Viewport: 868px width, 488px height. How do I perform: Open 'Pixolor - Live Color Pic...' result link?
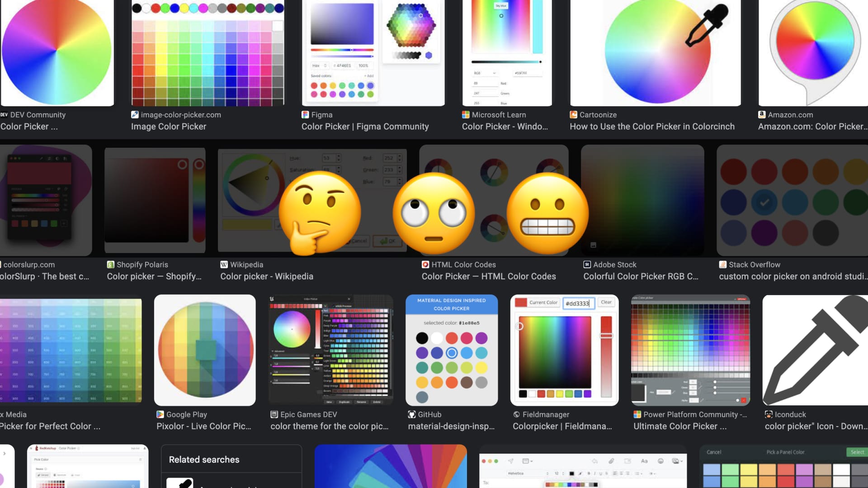pos(204,426)
